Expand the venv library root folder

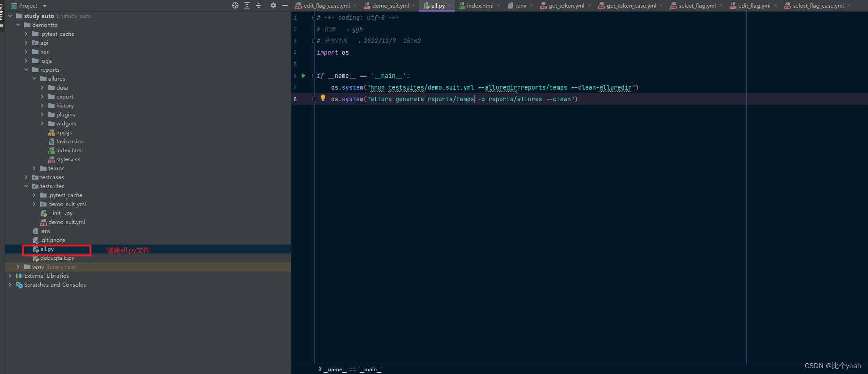pos(18,267)
